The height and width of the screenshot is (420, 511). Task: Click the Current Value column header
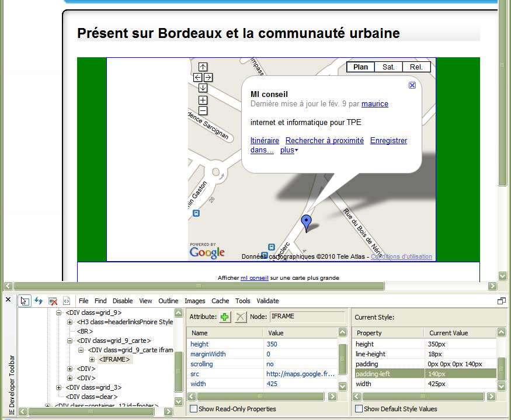pos(460,333)
